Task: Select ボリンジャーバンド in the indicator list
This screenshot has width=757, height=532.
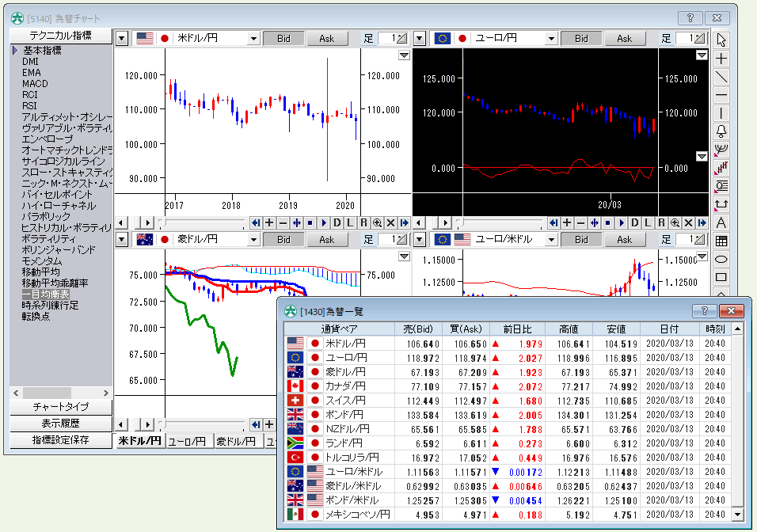Action: point(59,250)
